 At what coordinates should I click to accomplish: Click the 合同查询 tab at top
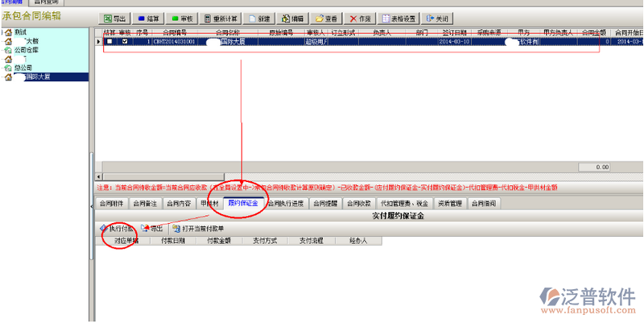pos(47,2)
